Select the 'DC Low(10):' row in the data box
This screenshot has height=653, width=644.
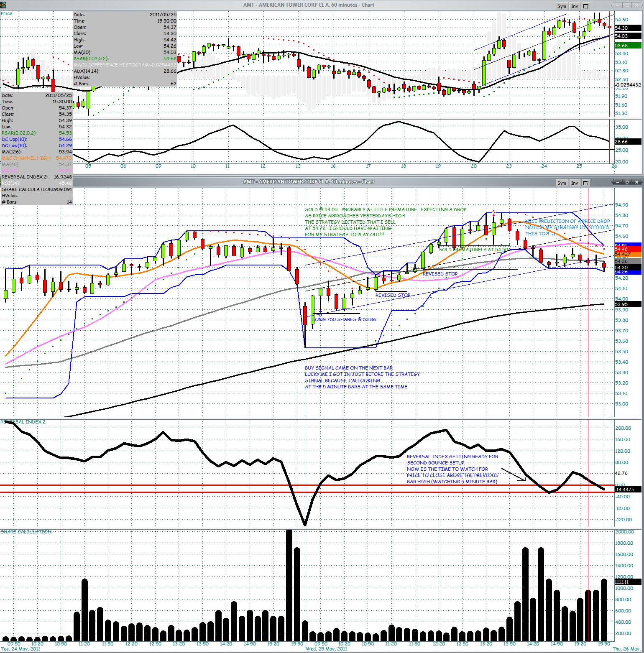(x=37, y=145)
